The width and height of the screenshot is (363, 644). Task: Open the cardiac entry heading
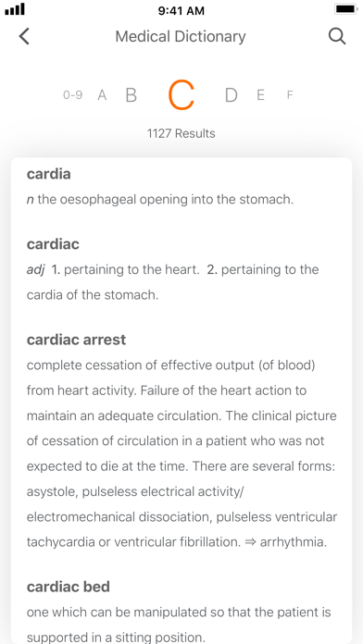click(x=53, y=244)
